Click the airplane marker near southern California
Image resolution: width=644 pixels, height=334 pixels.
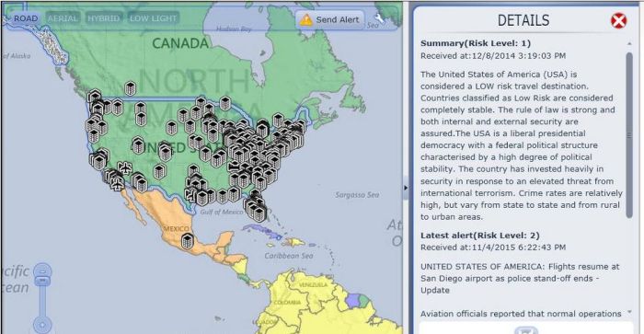click(125, 167)
